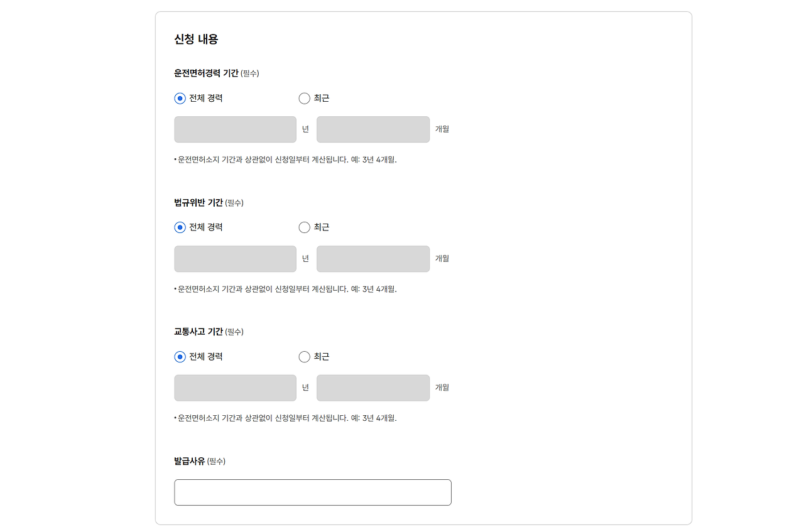Select 최근 option for 운전면허경력 기간
The width and height of the screenshot is (804, 532).
tap(305, 98)
